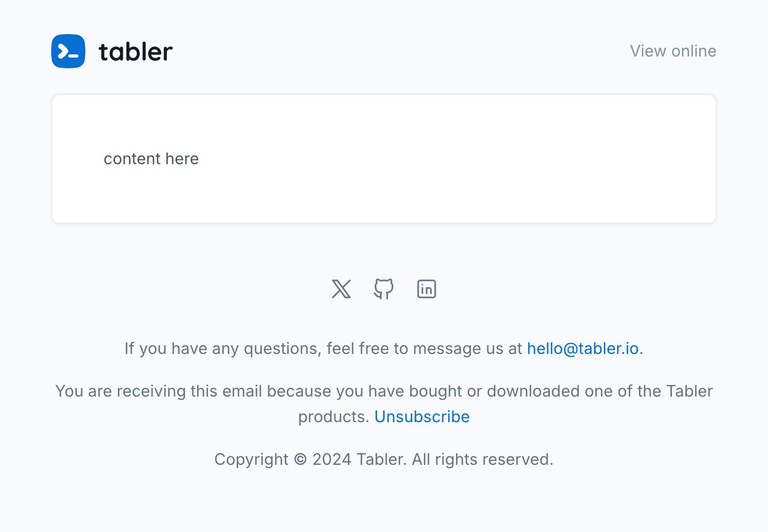Open the LinkedIn social icon
768x532 pixels.
point(426,289)
